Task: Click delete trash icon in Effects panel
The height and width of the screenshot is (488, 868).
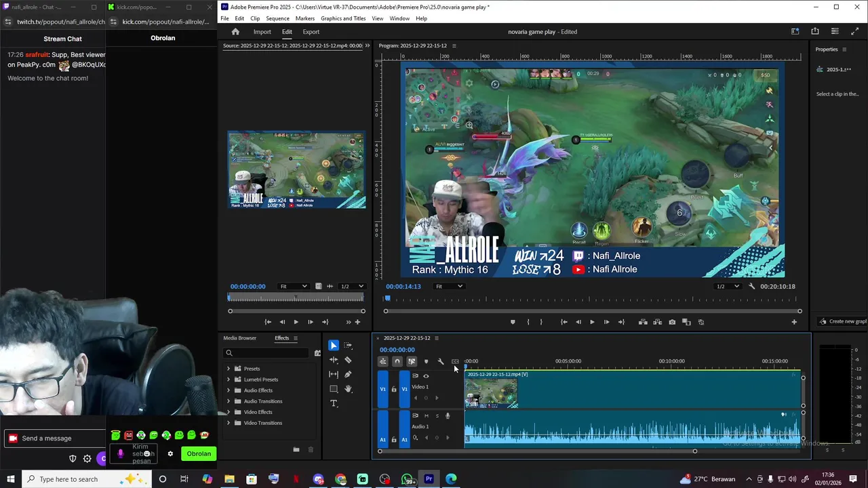Action: click(x=311, y=449)
